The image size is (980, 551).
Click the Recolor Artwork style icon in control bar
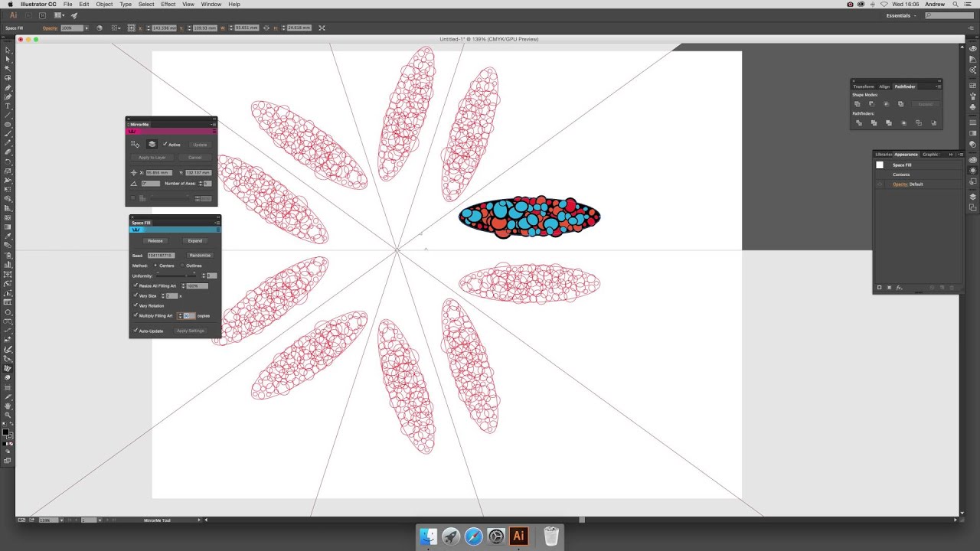pyautogui.click(x=100, y=28)
